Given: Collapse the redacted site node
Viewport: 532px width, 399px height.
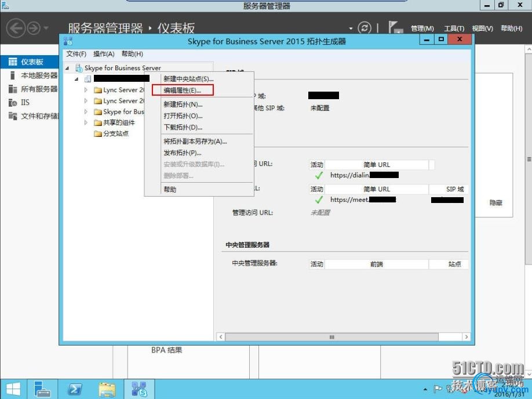Looking at the screenshot, I should (x=76, y=79).
